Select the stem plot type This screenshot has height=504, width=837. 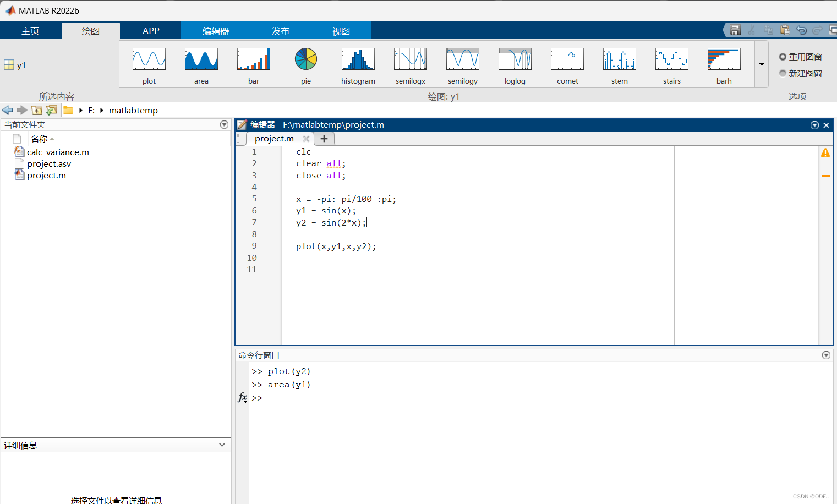619,59
